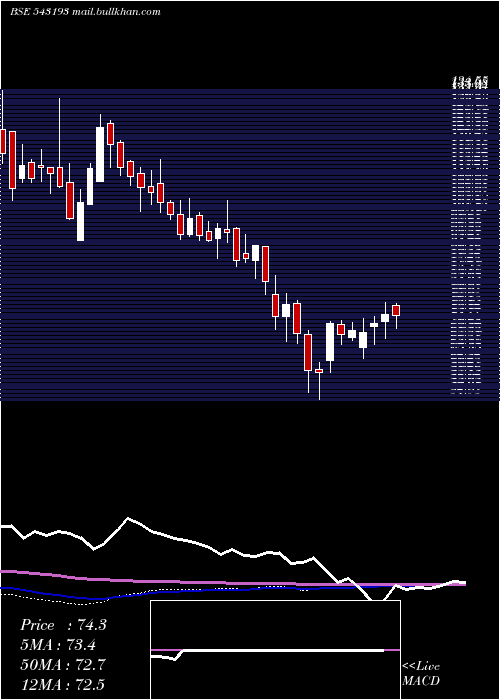Click the '50MA : 72.7' value

[63, 665]
